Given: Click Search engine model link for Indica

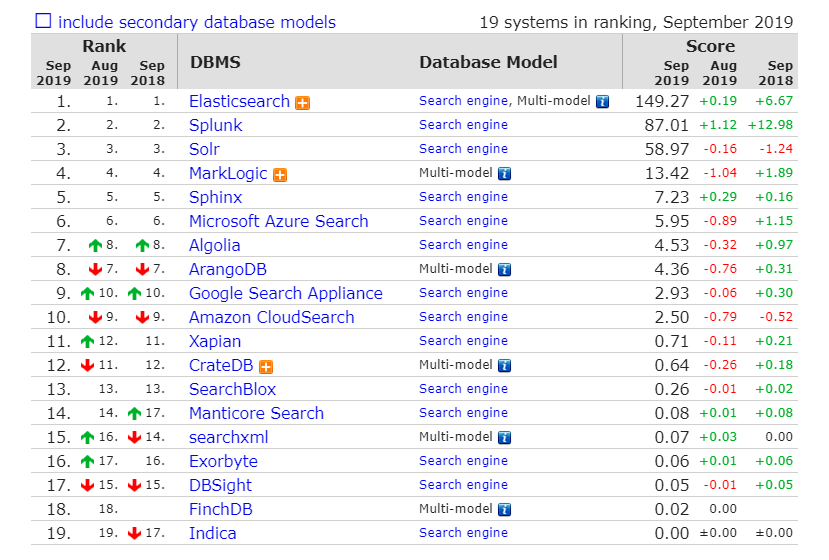Looking at the screenshot, I should point(463,533).
